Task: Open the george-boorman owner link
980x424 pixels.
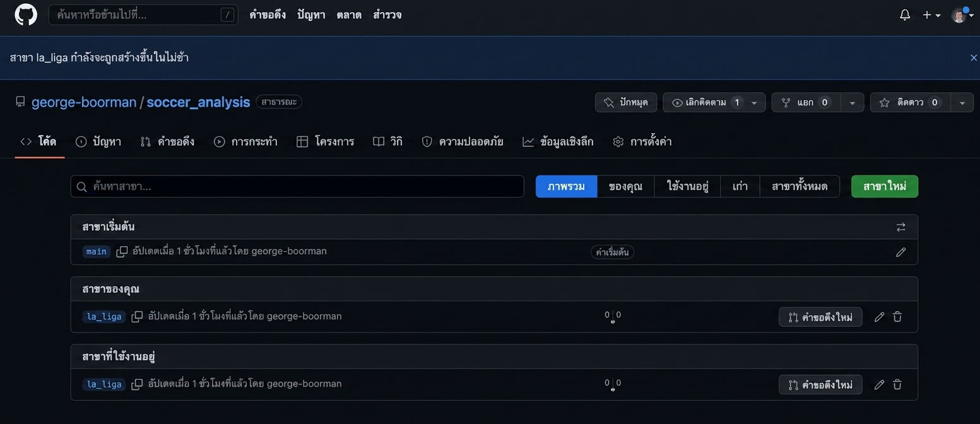Action: (84, 102)
